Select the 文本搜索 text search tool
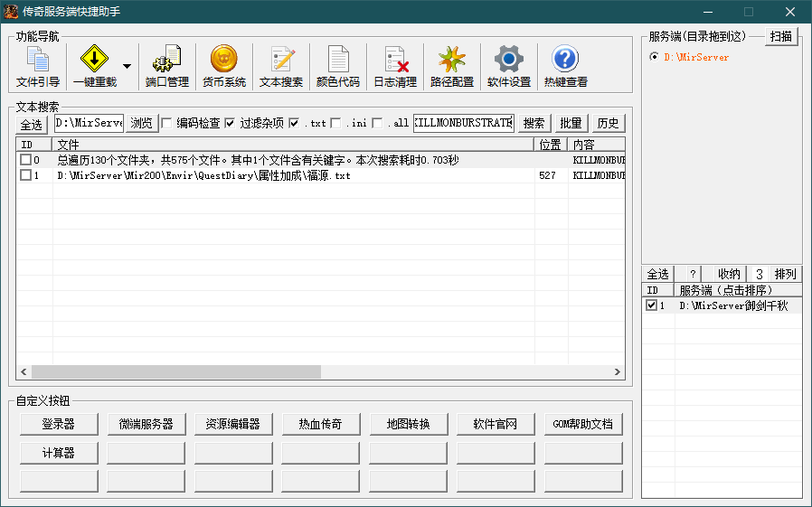This screenshot has height=507, width=812. (x=281, y=67)
